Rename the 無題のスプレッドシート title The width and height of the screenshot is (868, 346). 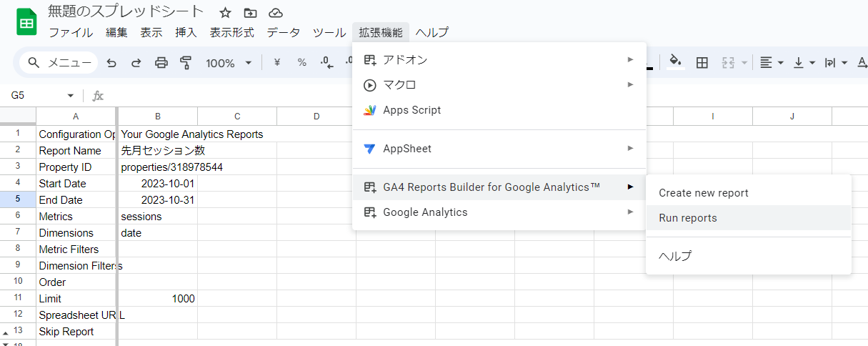coord(126,11)
